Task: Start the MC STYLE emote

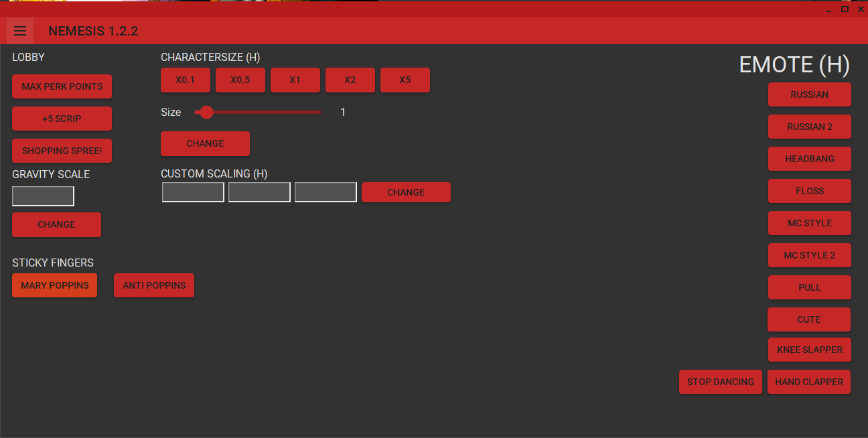Action: tap(810, 223)
